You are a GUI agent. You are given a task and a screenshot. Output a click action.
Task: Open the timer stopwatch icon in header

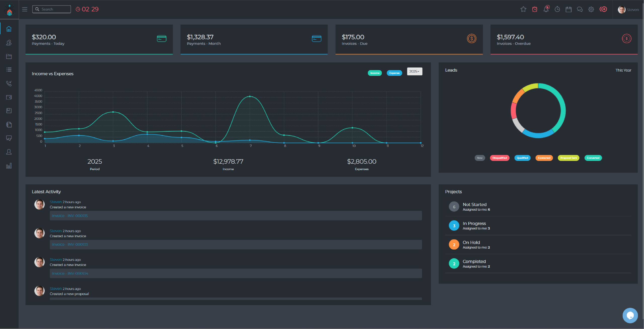557,9
